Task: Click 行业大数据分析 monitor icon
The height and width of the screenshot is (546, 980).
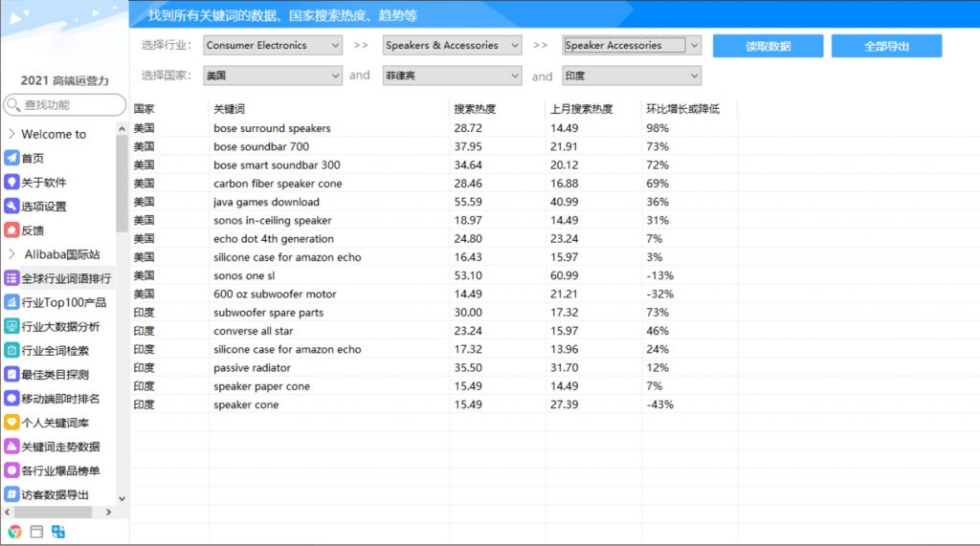Action: (x=11, y=326)
